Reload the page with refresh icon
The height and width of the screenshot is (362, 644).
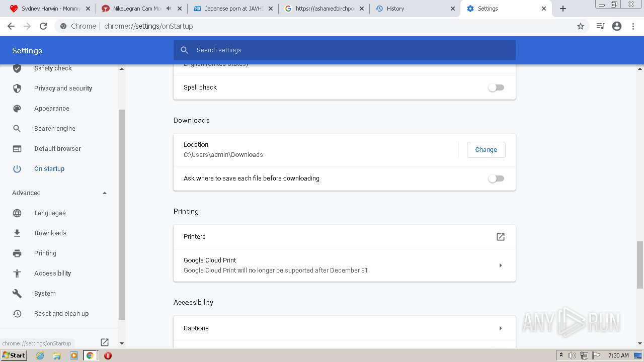coord(43,26)
